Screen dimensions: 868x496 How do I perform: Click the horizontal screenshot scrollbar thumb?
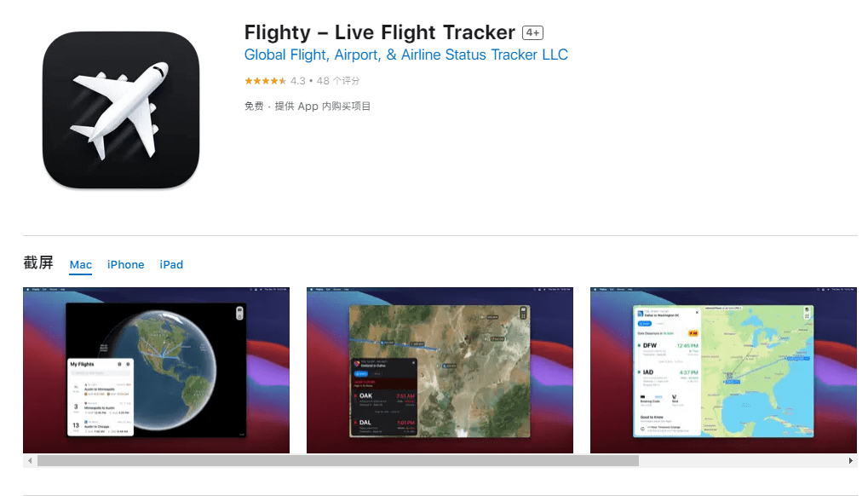pos(337,460)
